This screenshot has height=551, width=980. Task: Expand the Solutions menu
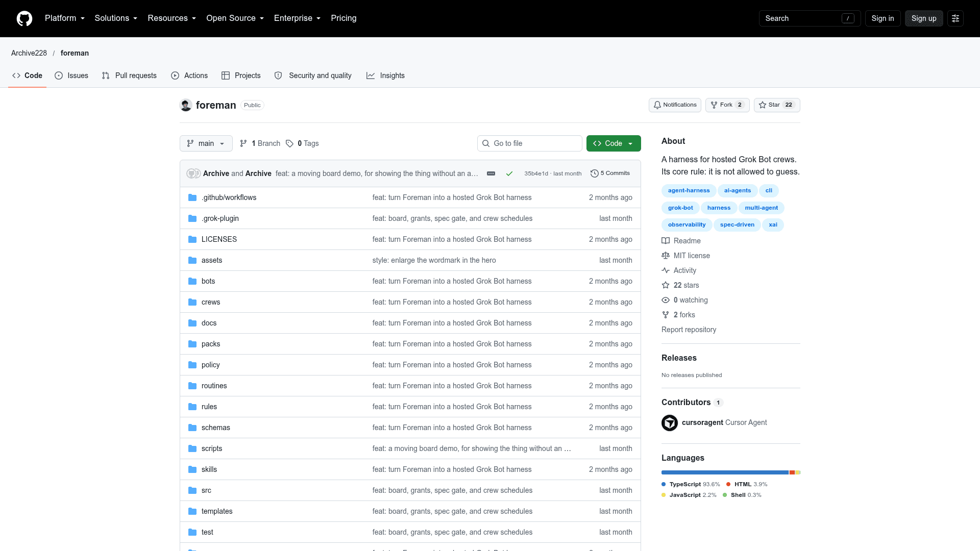point(116,18)
